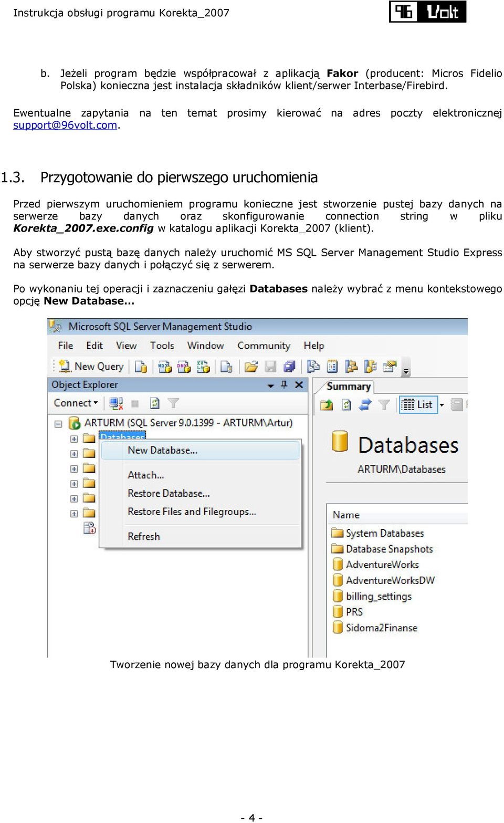
Task: Click the Object Explorer toolbar icon
Action: (351, 367)
